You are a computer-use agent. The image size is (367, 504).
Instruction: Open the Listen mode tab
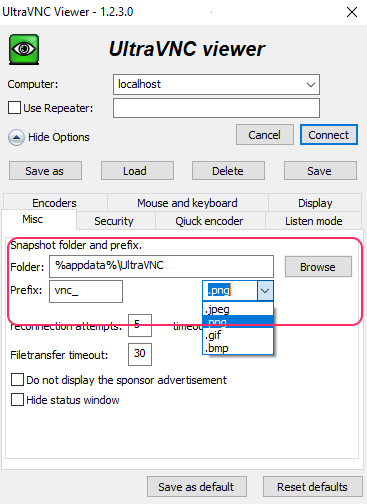tap(313, 221)
